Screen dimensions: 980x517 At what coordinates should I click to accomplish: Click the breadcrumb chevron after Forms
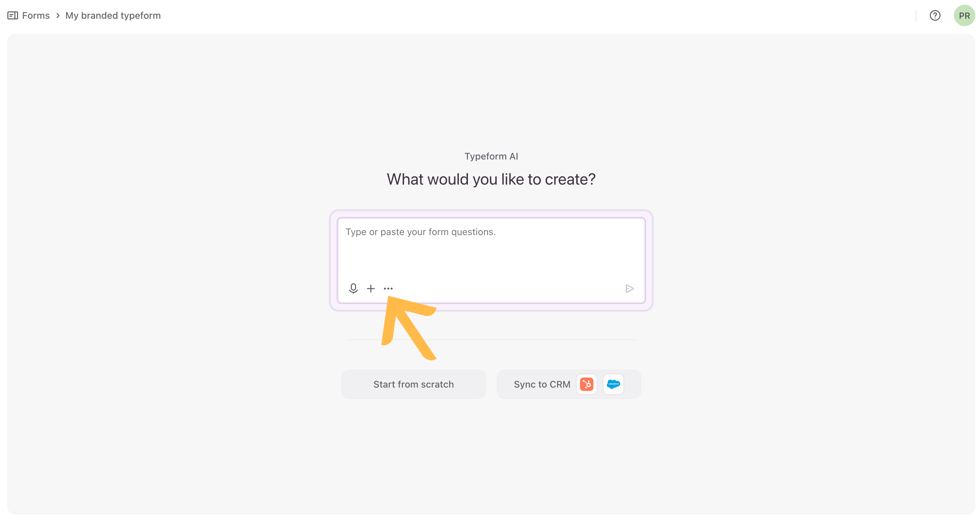click(58, 16)
